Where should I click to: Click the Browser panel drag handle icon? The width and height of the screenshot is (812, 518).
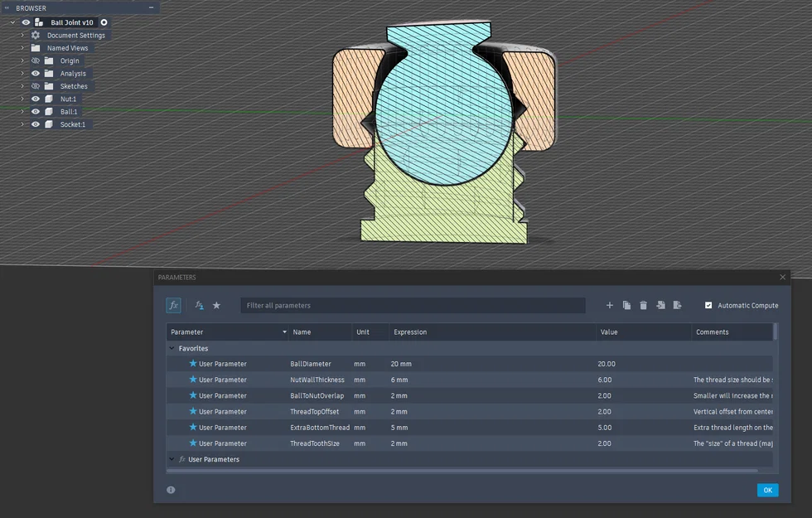pos(7,7)
